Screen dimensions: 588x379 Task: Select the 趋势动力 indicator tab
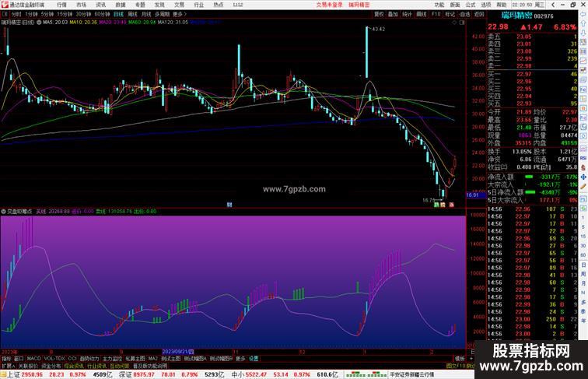[89, 359]
